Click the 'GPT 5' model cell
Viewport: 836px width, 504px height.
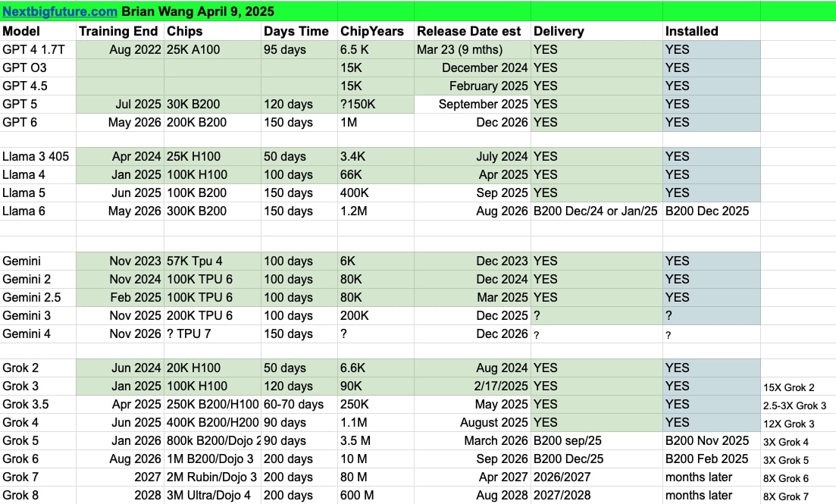point(39,104)
